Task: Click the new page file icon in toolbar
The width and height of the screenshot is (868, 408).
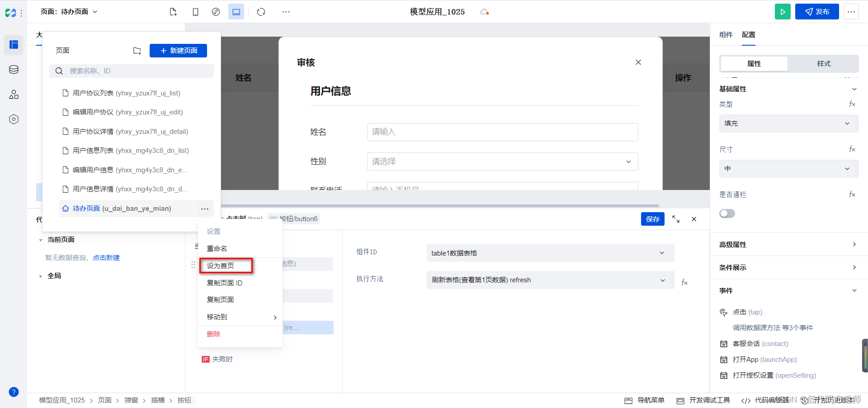Action: coord(173,12)
